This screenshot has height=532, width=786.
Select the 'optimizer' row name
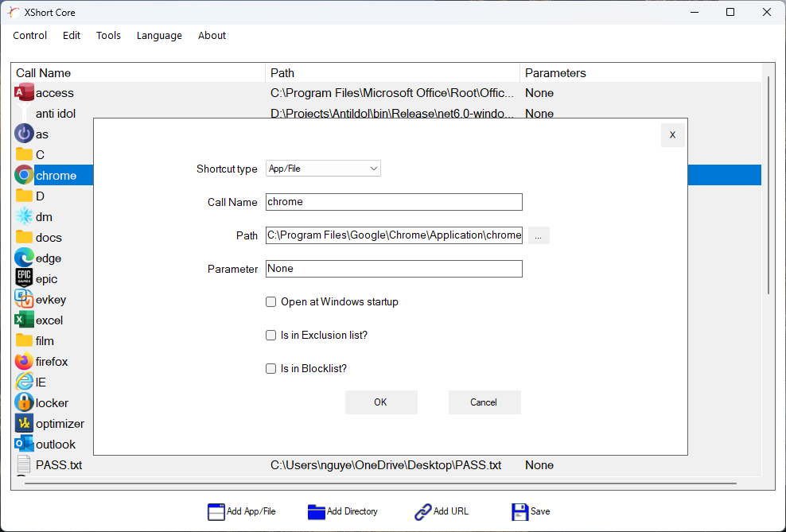coord(60,424)
